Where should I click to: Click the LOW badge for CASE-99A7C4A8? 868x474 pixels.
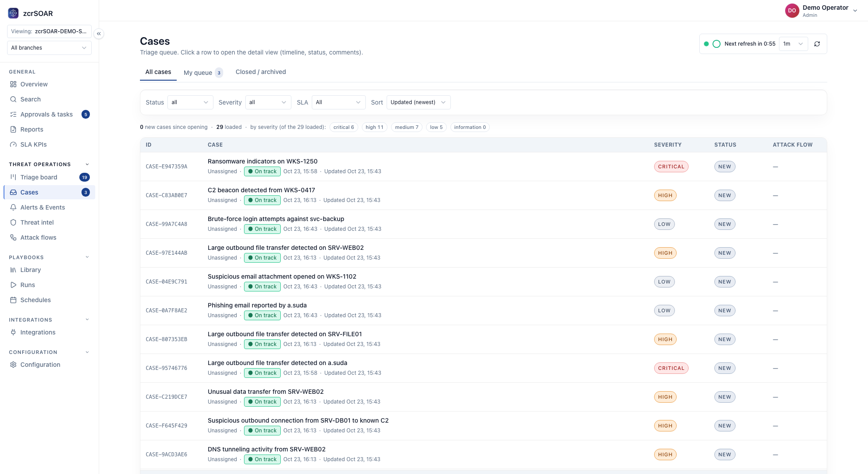point(664,224)
